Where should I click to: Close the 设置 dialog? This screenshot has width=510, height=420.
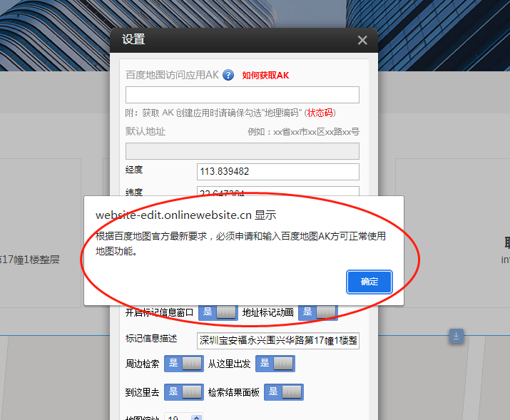pyautogui.click(x=362, y=41)
